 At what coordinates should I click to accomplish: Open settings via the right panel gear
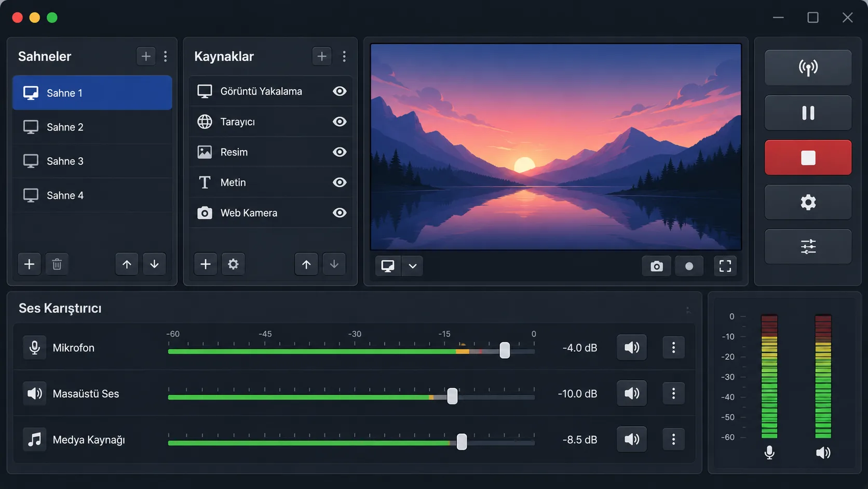[x=808, y=202]
